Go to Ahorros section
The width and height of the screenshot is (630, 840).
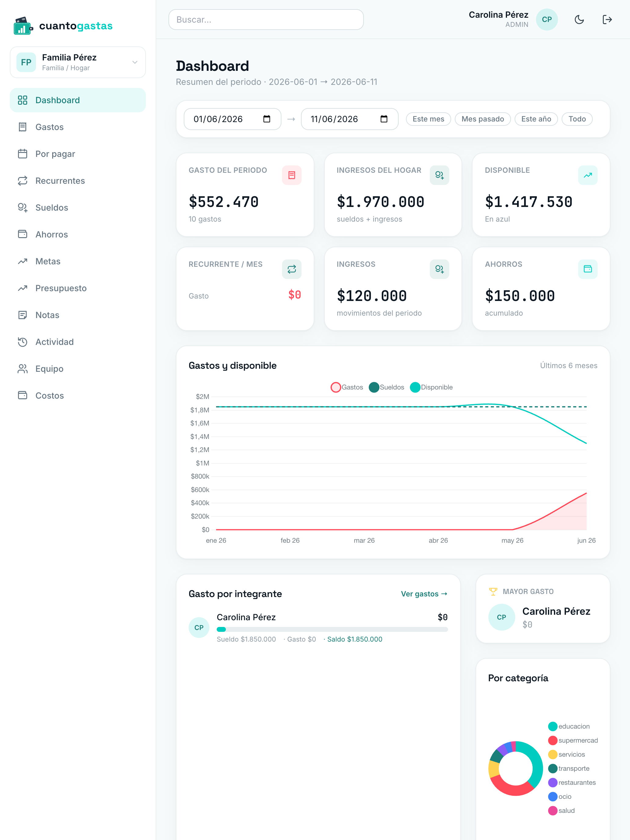(x=78, y=234)
